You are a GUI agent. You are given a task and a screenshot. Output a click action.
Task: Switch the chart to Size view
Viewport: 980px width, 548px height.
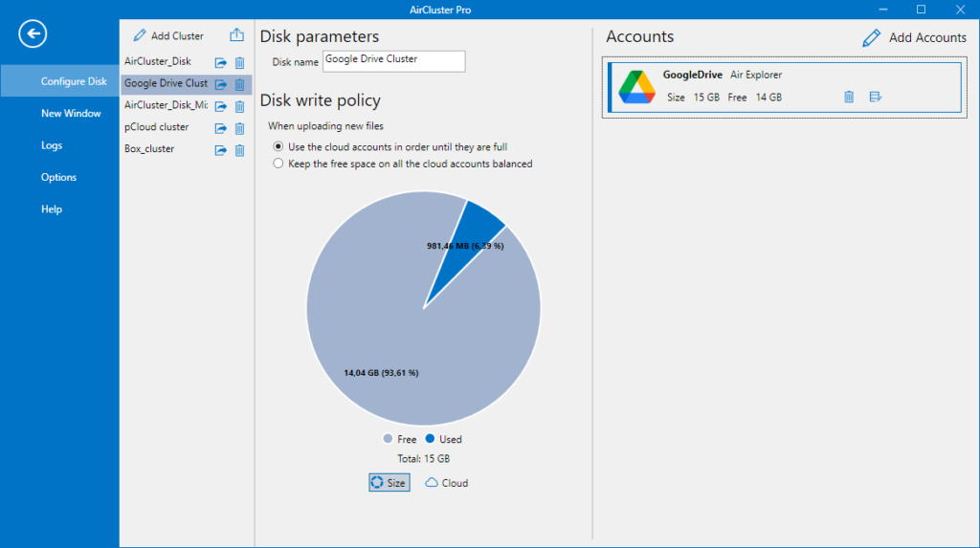389,482
